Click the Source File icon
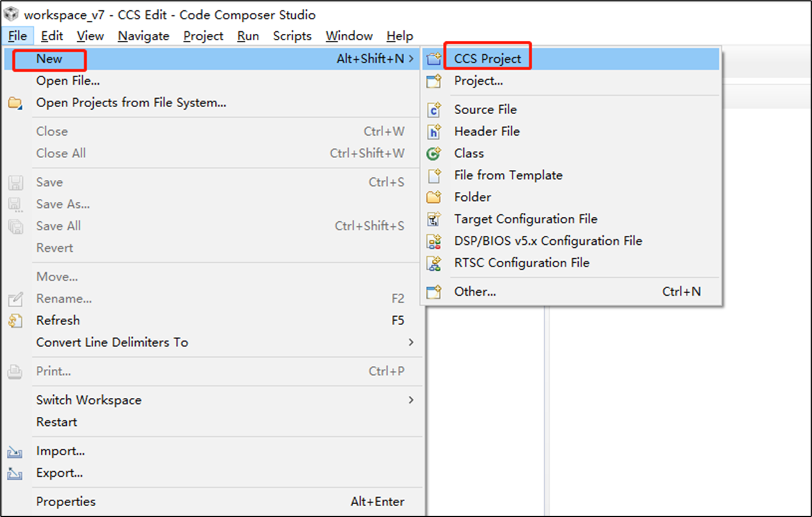Viewport: 812px width, 517px height. pyautogui.click(x=434, y=110)
